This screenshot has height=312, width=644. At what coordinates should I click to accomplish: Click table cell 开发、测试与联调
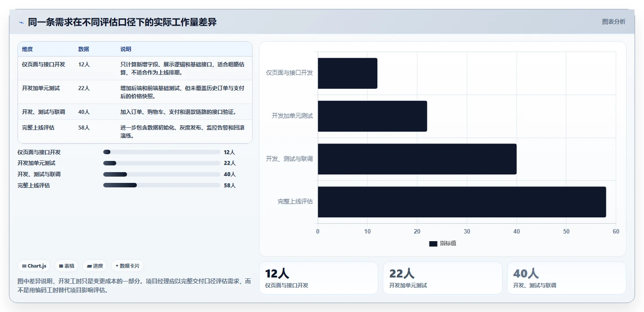point(44,112)
